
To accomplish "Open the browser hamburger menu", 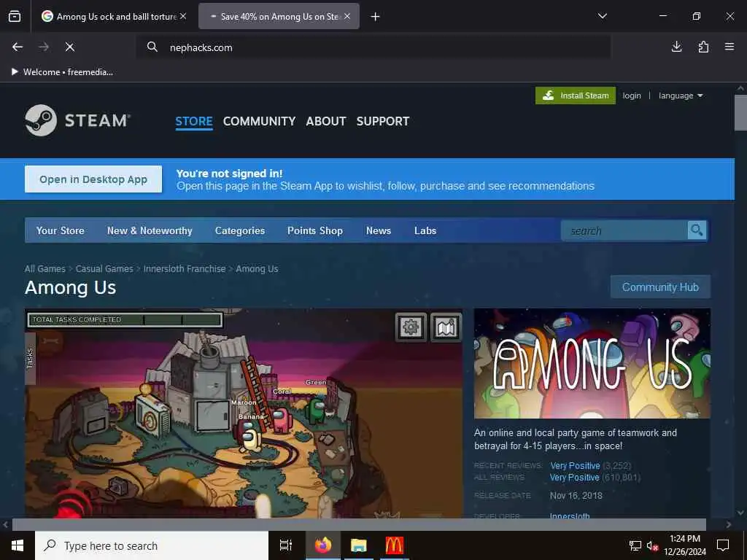I will coord(729,47).
